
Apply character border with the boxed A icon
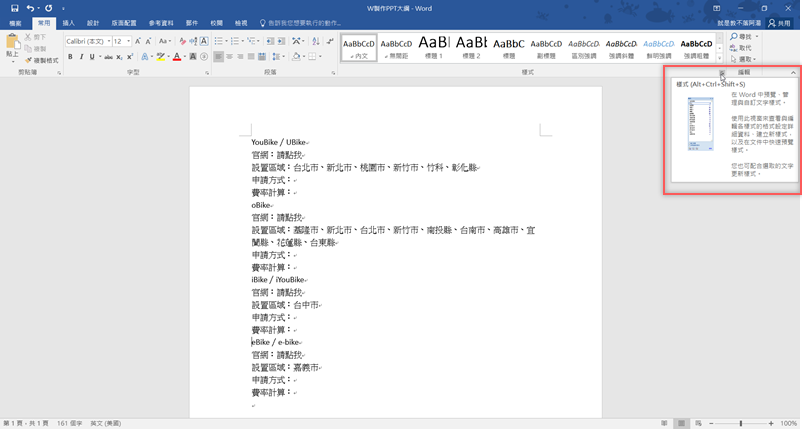204,41
